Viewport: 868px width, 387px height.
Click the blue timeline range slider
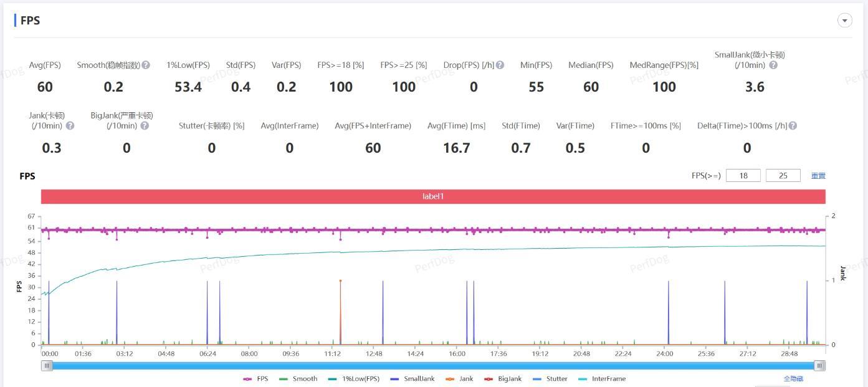click(433, 366)
